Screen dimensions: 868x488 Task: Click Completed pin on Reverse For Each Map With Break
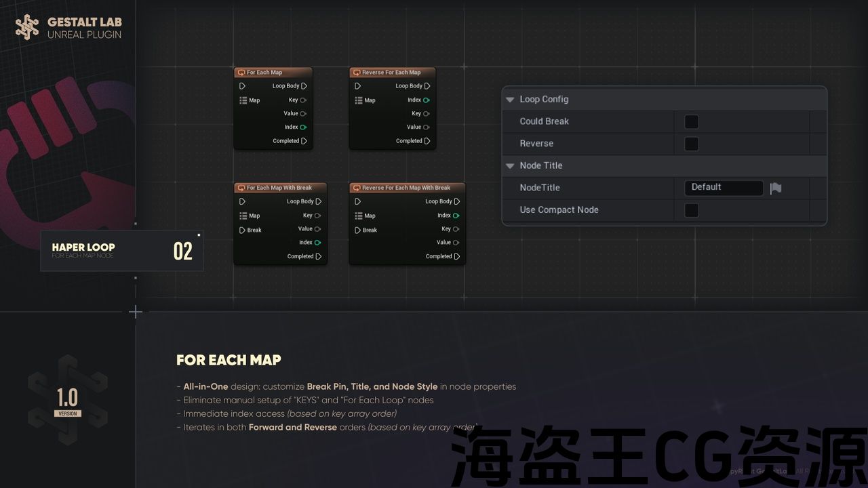456,256
